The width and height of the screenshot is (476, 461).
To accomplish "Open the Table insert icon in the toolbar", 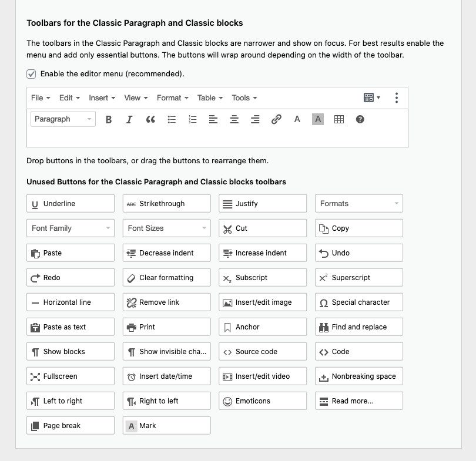I will [x=338, y=119].
